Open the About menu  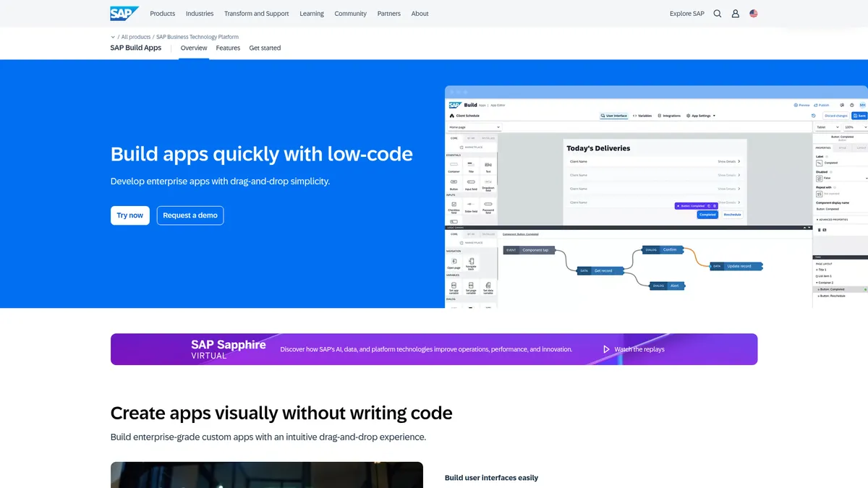[420, 14]
